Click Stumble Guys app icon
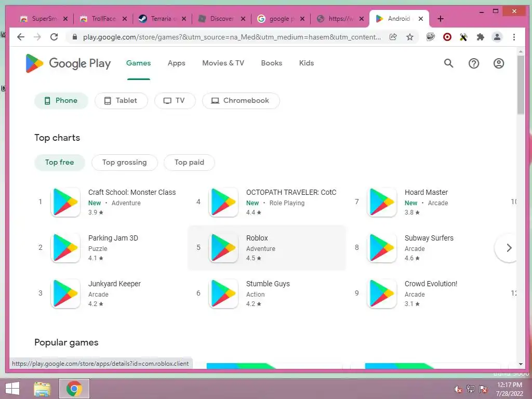 (x=223, y=294)
